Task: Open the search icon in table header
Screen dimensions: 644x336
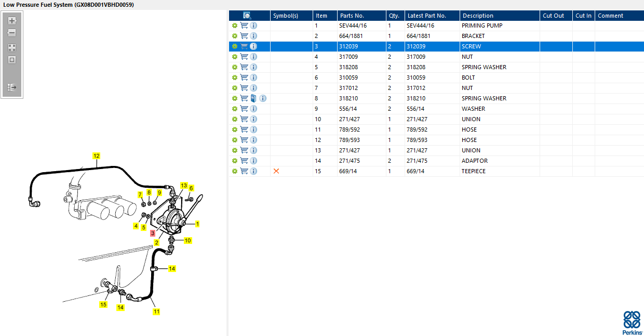Action: coord(247,16)
